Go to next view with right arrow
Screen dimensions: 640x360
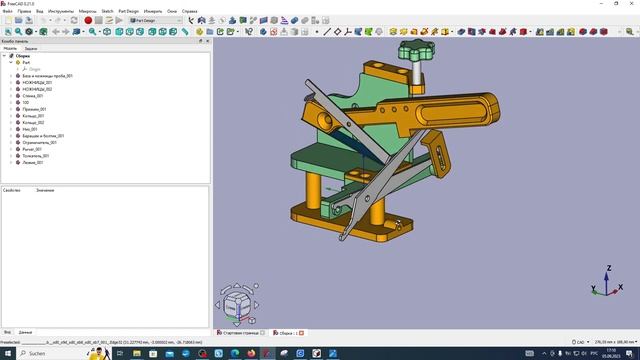[65, 32]
